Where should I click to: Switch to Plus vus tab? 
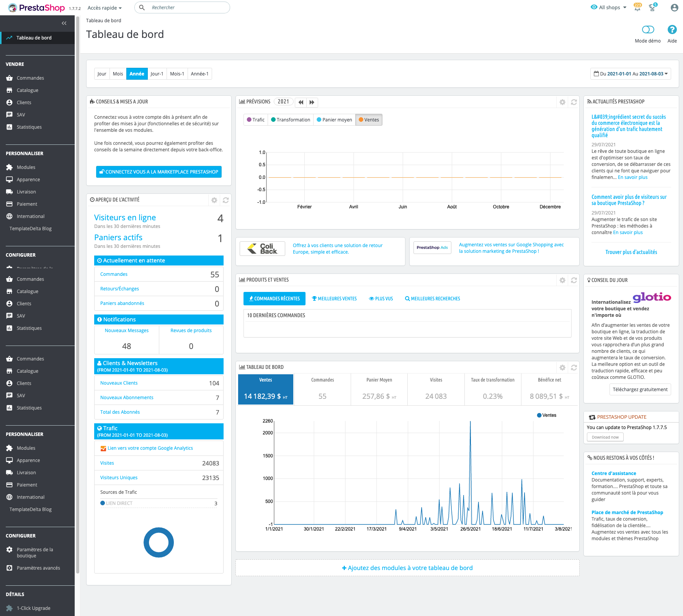381,299
